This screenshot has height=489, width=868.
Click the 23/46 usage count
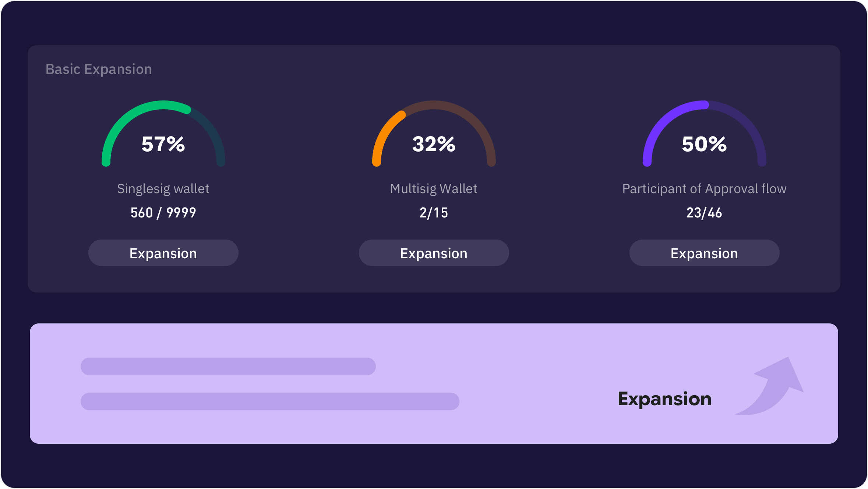[x=704, y=213]
